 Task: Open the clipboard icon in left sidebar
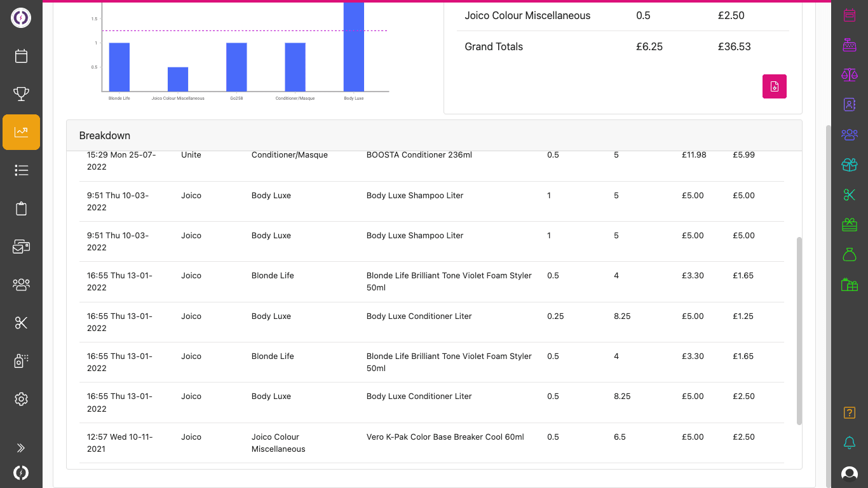[21, 208]
